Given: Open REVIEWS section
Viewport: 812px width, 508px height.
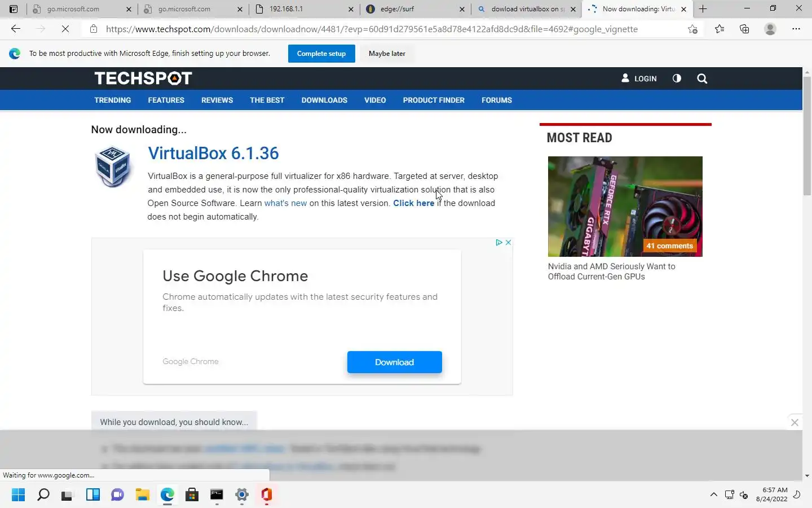Looking at the screenshot, I should point(217,100).
